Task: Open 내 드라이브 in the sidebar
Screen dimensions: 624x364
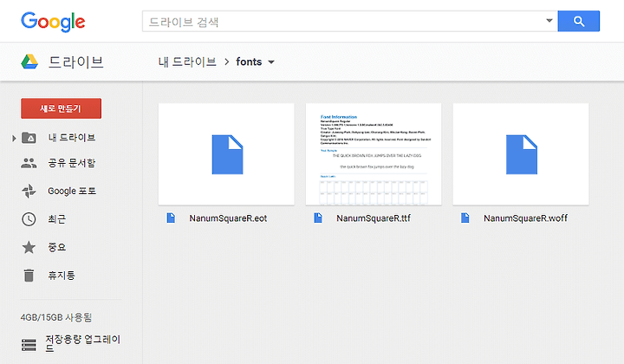Action: point(72,138)
